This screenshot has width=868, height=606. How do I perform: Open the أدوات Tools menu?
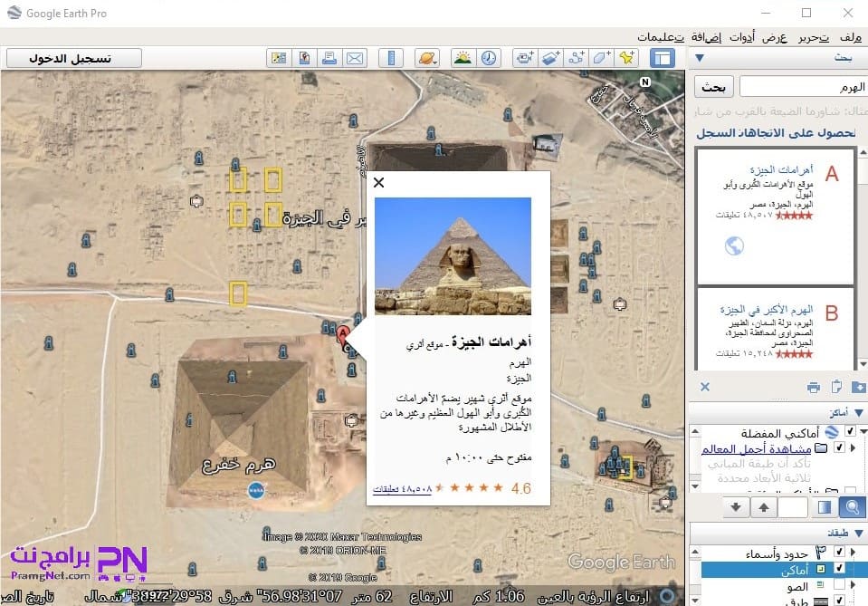click(742, 37)
